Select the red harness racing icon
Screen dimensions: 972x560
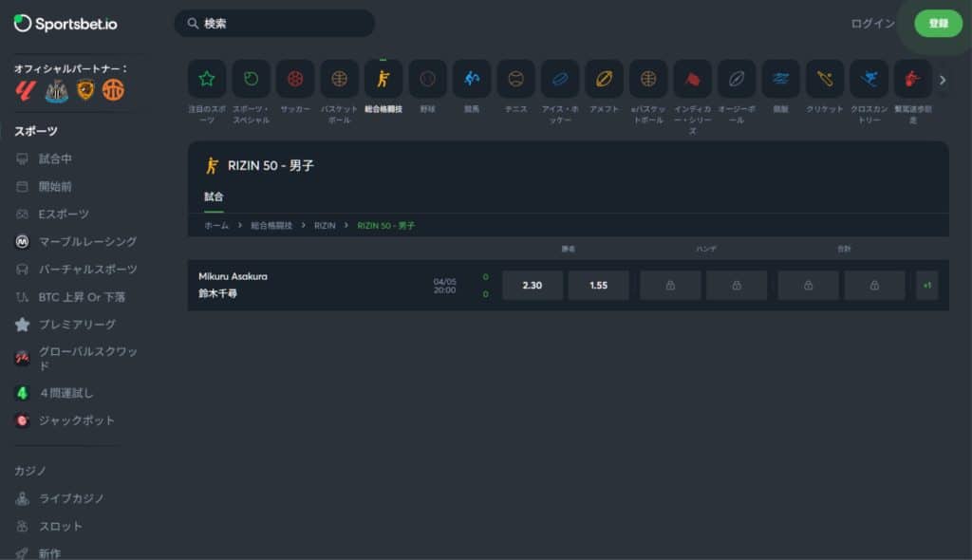point(912,79)
